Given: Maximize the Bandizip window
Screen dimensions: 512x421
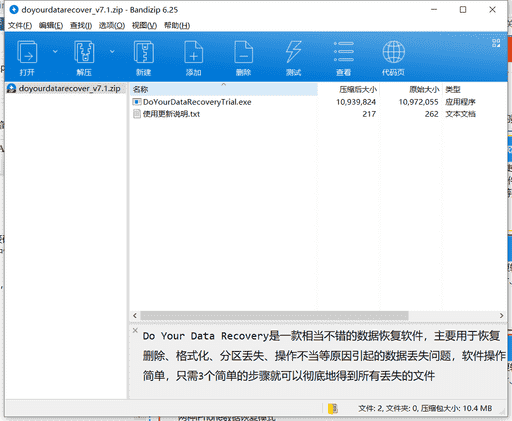Looking at the screenshot, I should 463,10.
